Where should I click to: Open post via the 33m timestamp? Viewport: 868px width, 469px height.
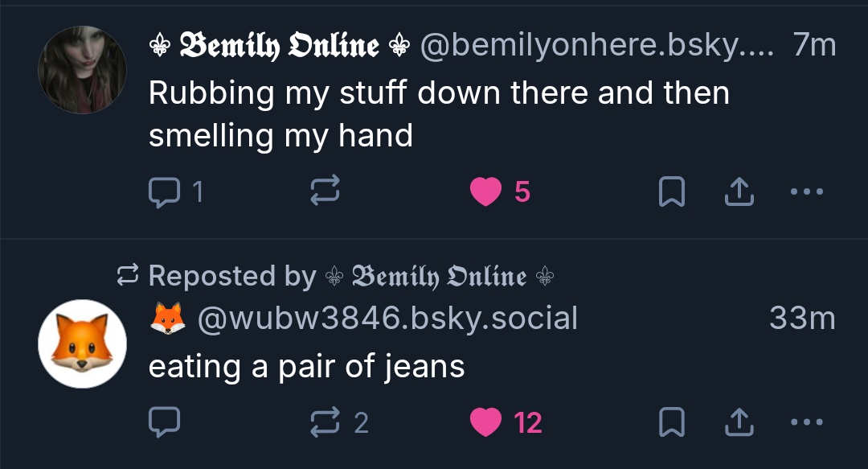tap(802, 319)
